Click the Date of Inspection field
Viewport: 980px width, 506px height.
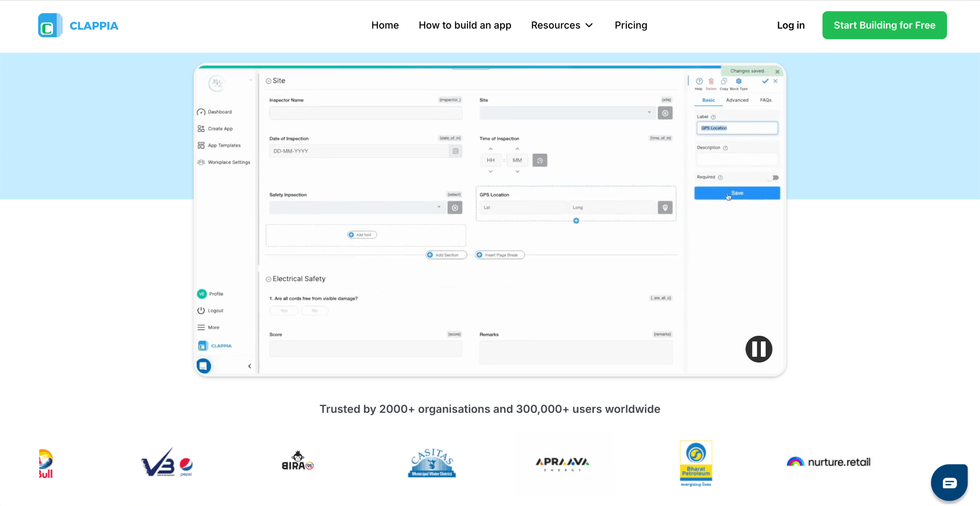tap(359, 151)
